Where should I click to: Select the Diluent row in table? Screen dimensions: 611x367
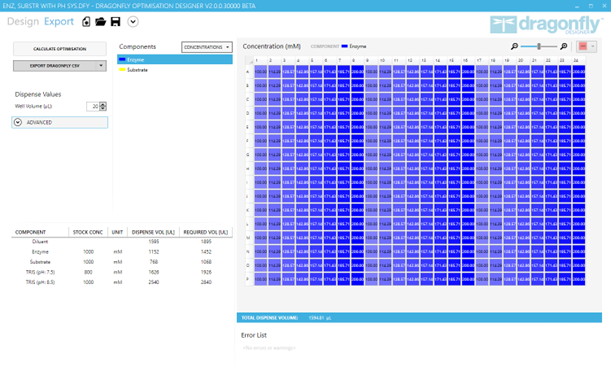[x=122, y=242]
